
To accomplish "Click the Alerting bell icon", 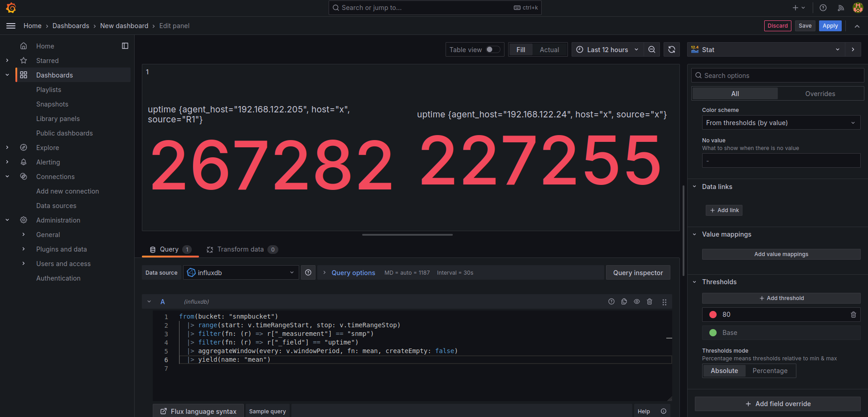I will click(24, 162).
